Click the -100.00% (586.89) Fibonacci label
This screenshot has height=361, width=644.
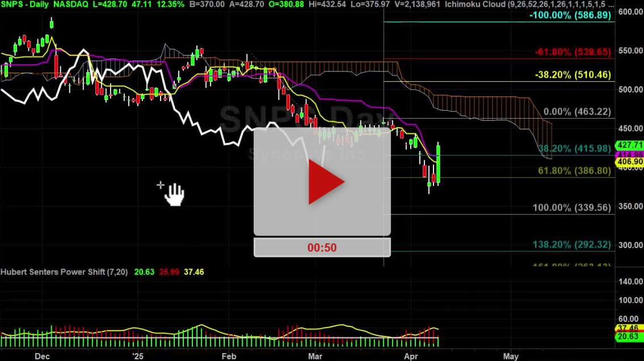pyautogui.click(x=570, y=15)
